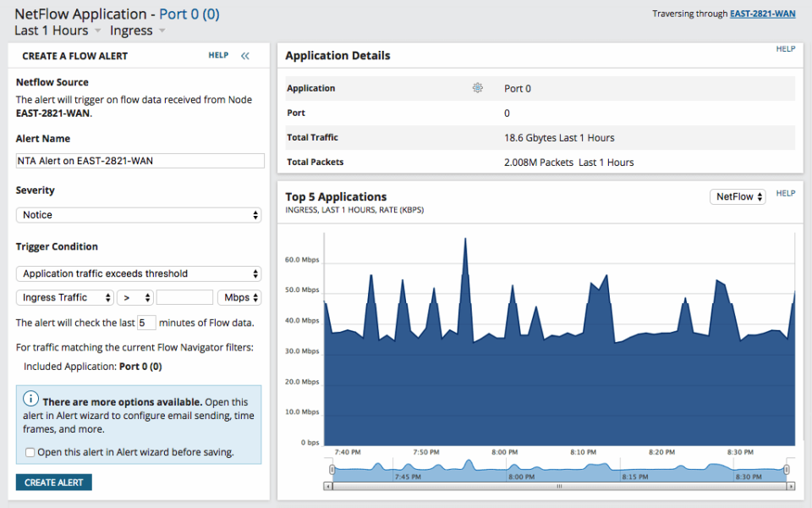Collapse the Create a Flow Alert panel

click(246, 55)
